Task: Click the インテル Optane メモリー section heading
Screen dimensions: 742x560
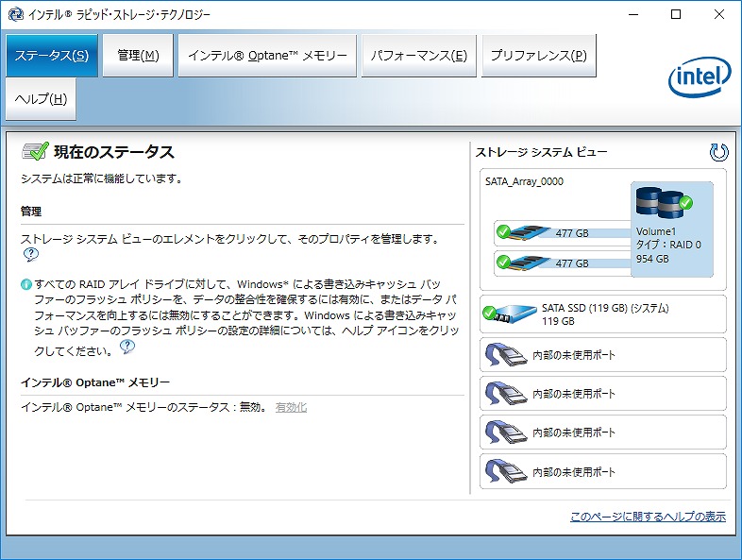Action: (95, 382)
